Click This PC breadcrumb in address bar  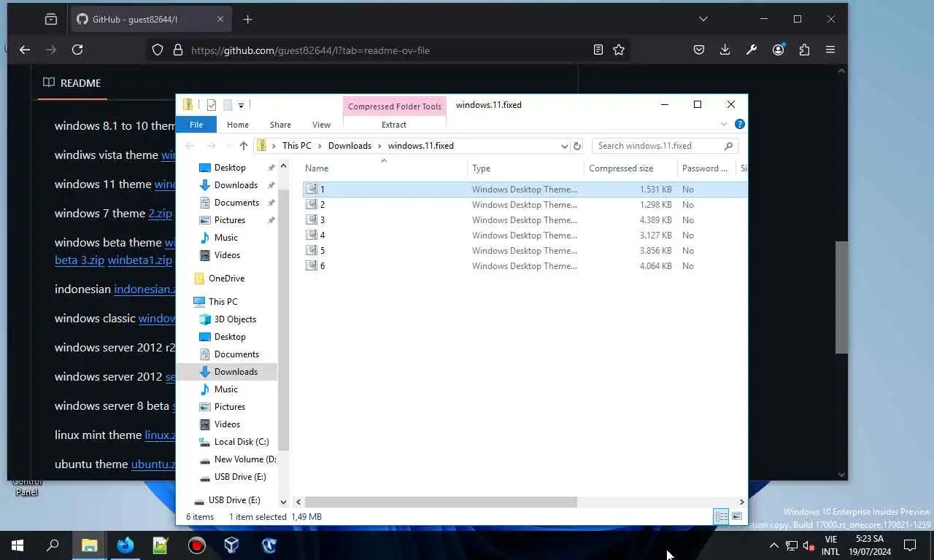pos(296,146)
